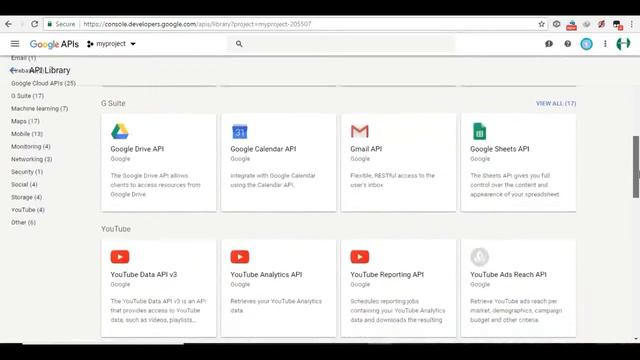Reload the page with refresh icon
Viewport: 640px width, 360px height.
click(35, 24)
